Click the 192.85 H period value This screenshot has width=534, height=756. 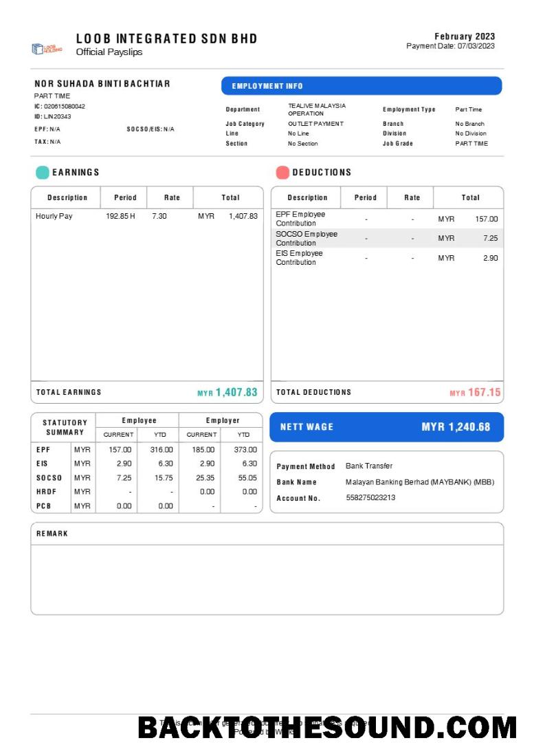[x=120, y=216]
